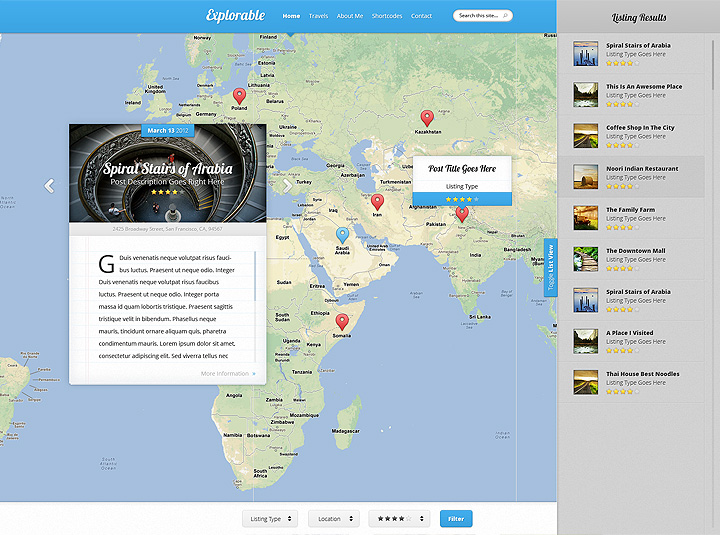The image size is (720, 535).
Task: Select This Is An Awesome Place title
Action: (644, 86)
